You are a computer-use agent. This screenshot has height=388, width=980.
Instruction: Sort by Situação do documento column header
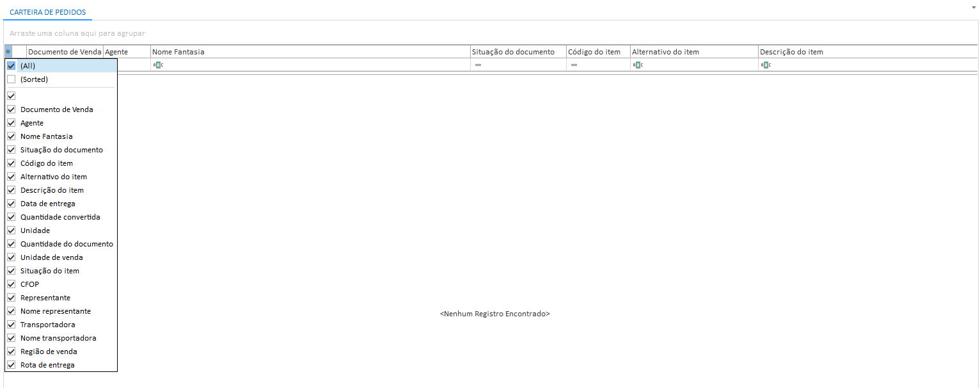(x=518, y=52)
